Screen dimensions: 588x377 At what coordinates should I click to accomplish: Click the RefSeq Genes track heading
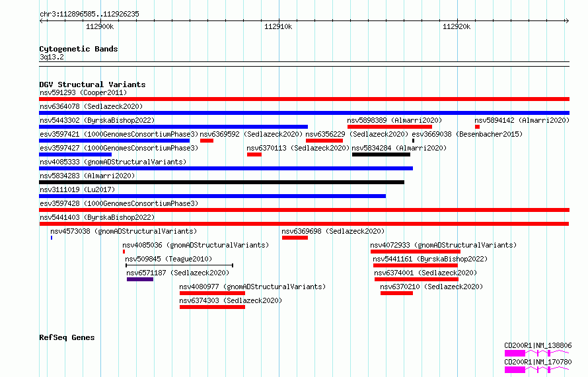(x=67, y=337)
